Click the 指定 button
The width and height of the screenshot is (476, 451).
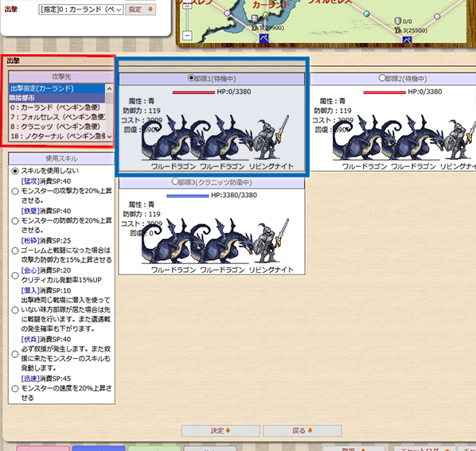141,10
